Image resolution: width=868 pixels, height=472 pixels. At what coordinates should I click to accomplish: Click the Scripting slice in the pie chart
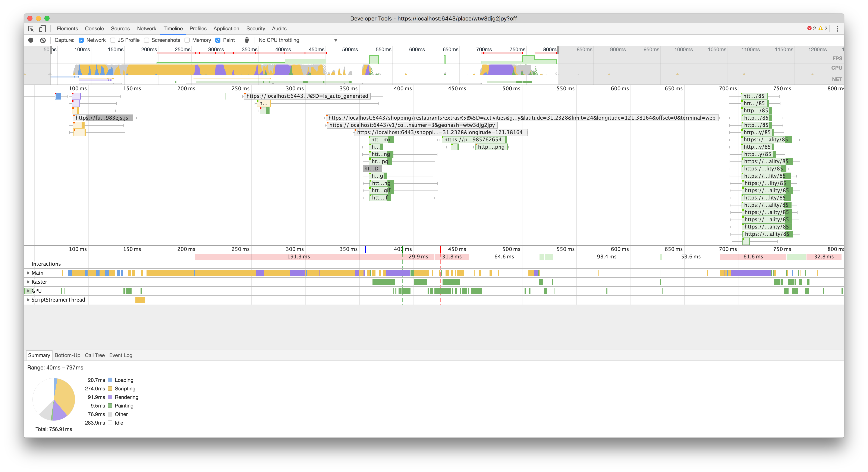click(65, 393)
